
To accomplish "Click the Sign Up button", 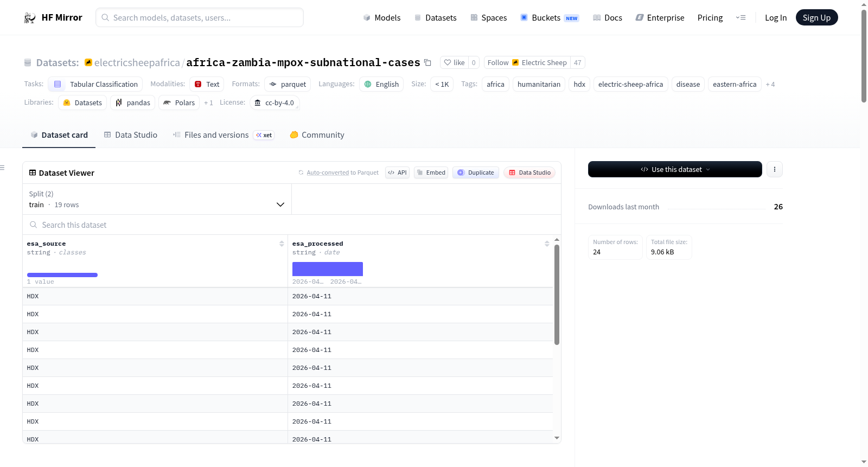I will pyautogui.click(x=816, y=17).
